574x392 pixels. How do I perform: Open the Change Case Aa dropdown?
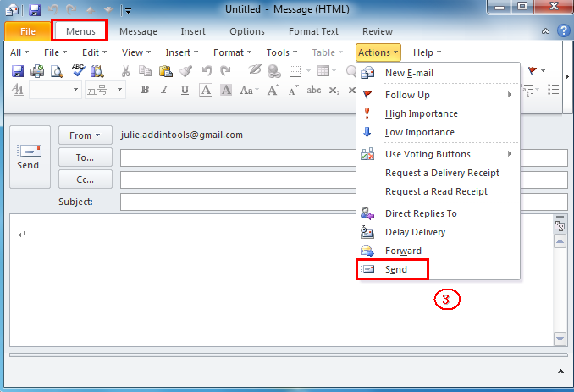(x=249, y=90)
